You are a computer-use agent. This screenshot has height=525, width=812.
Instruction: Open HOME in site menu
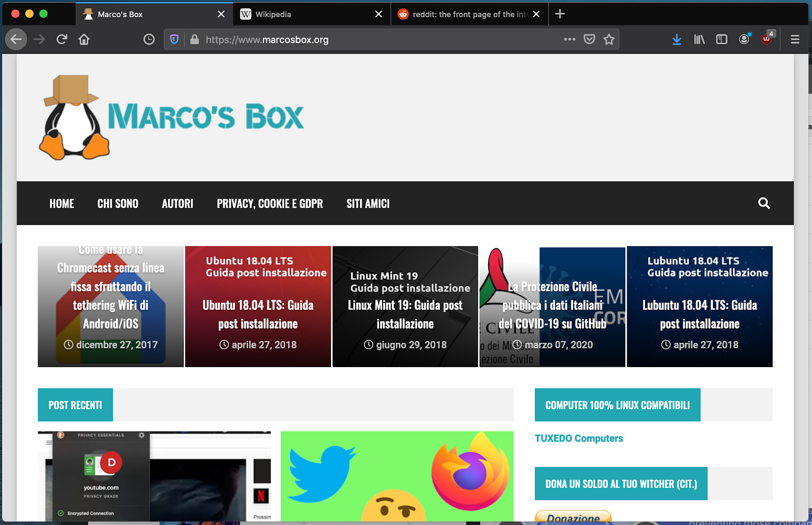tap(61, 204)
